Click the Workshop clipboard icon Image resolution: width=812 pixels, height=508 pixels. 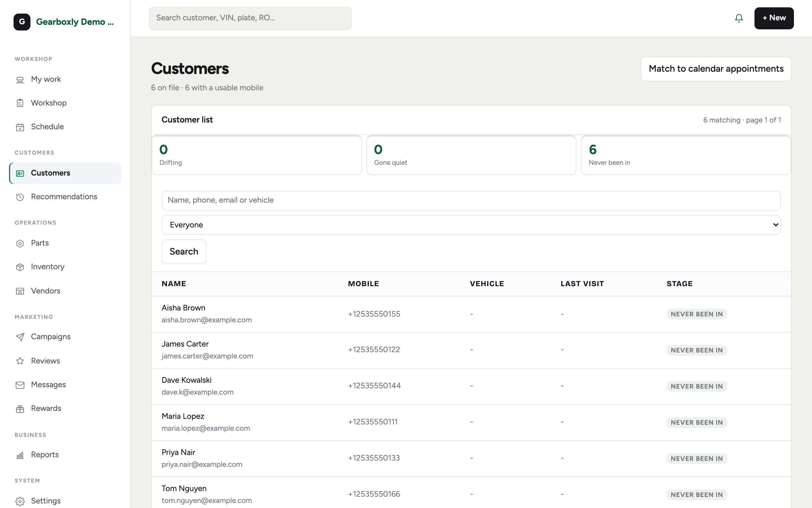pos(20,103)
